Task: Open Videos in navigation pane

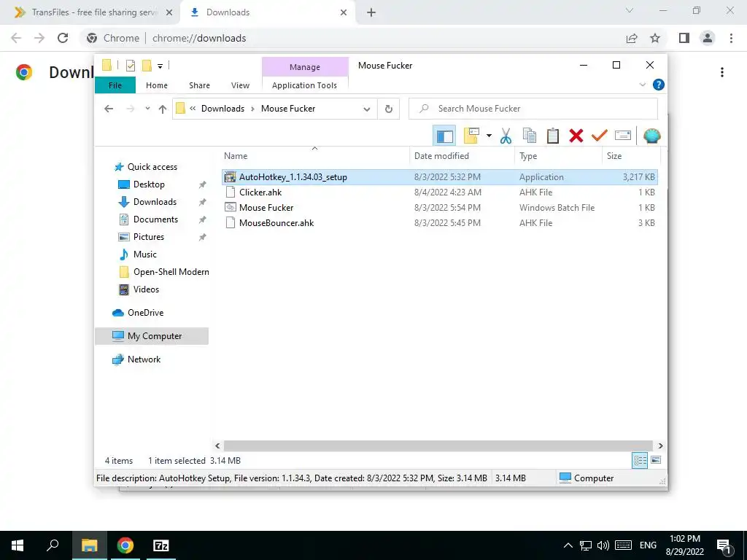Action: 146,289
